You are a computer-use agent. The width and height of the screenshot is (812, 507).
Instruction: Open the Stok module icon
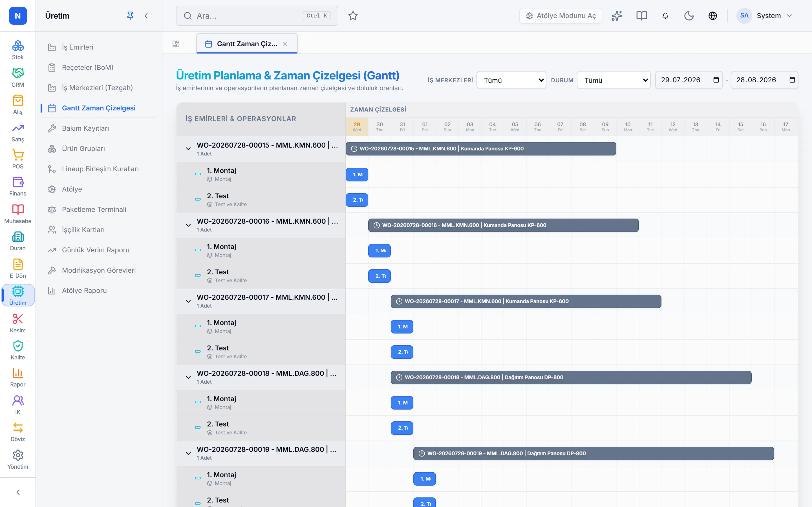[18, 50]
